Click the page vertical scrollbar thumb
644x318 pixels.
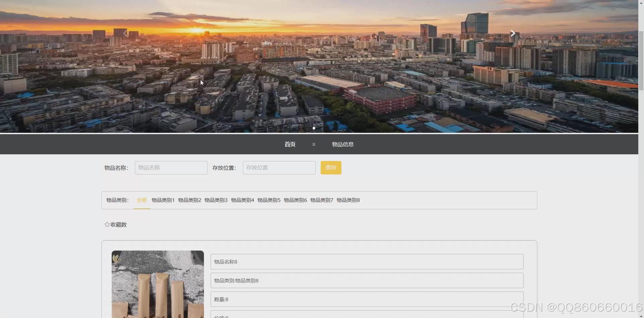coord(641,60)
